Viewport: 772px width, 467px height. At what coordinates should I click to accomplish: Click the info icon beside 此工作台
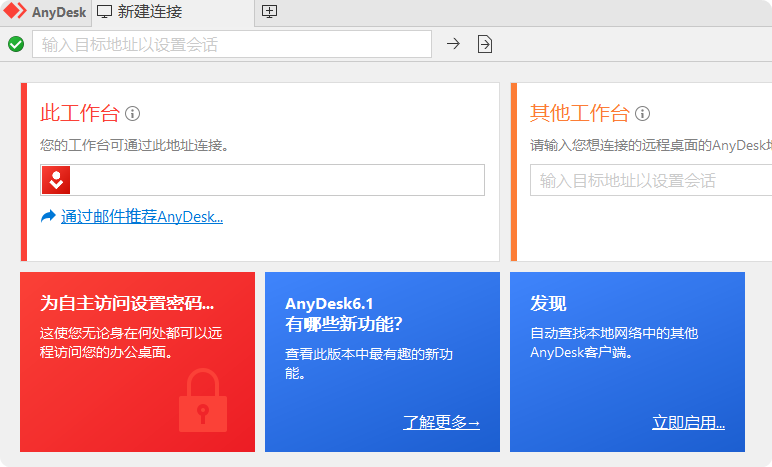click(132, 114)
